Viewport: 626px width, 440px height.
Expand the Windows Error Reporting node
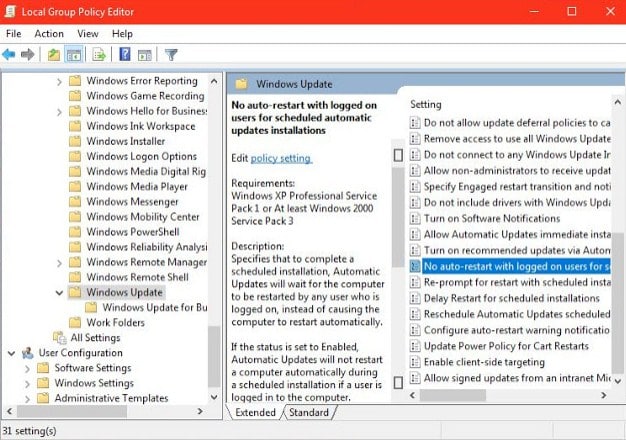coord(59,81)
